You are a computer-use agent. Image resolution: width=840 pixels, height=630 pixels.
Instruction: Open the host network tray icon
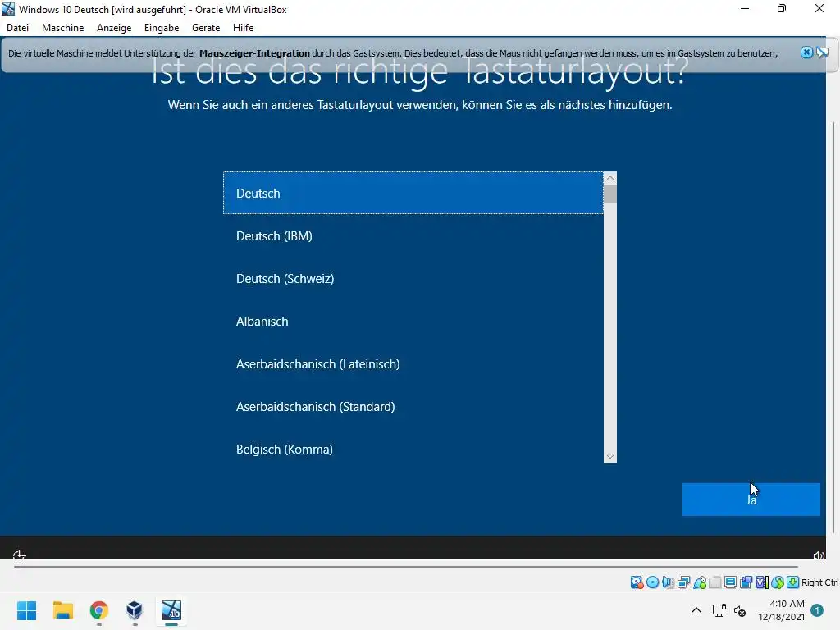[719, 610]
